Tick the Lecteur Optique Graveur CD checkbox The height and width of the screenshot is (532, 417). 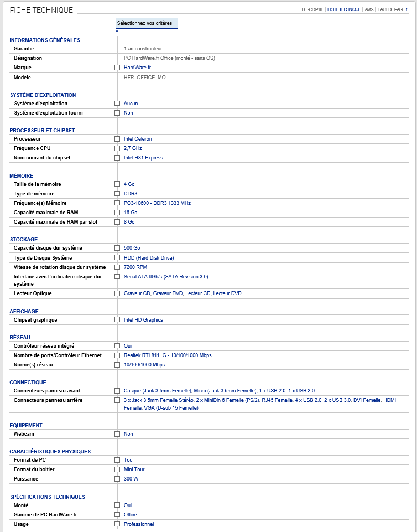click(117, 293)
